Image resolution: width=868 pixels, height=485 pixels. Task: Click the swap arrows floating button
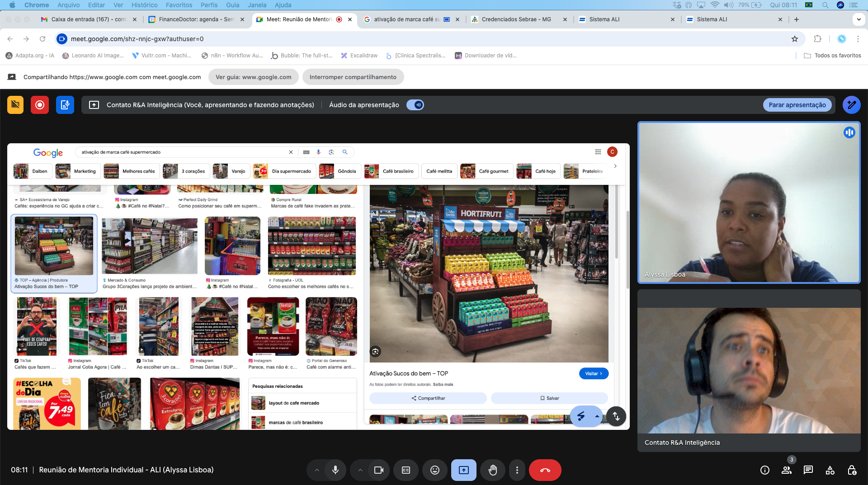pos(616,416)
